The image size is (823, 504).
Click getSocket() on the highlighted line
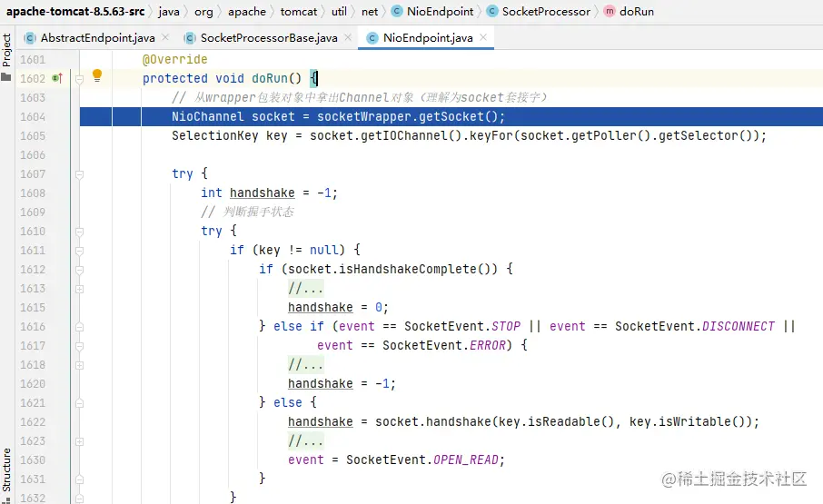[458, 116]
